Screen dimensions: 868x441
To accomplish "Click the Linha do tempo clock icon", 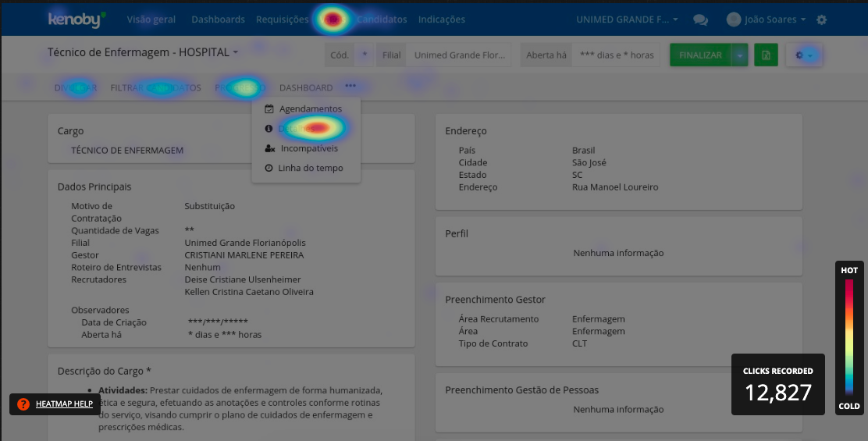I will [269, 168].
